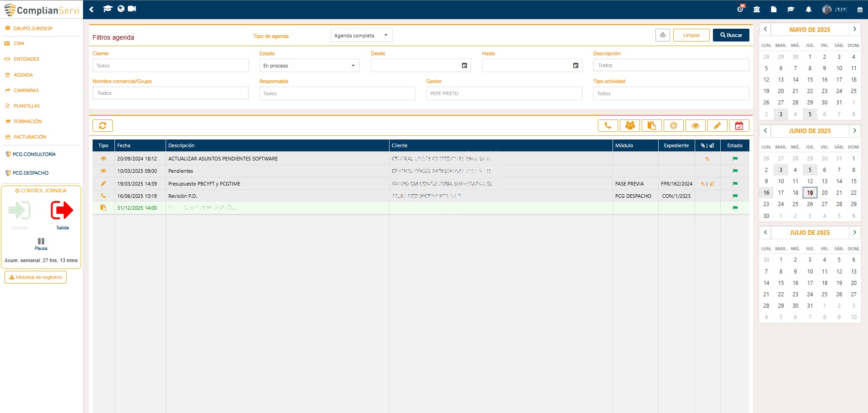Click the Salida exit icon
Viewport: 868px width, 413px height.
(x=62, y=210)
